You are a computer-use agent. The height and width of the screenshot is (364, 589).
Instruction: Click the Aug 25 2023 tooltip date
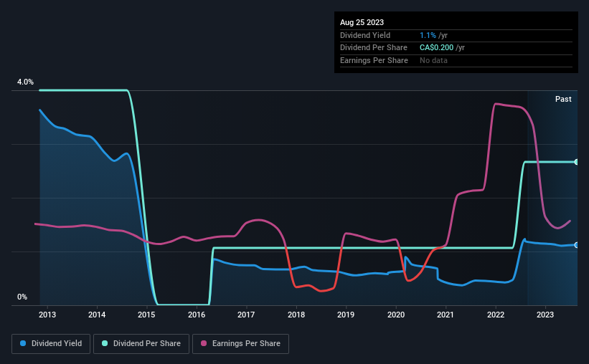pyautogui.click(x=362, y=22)
